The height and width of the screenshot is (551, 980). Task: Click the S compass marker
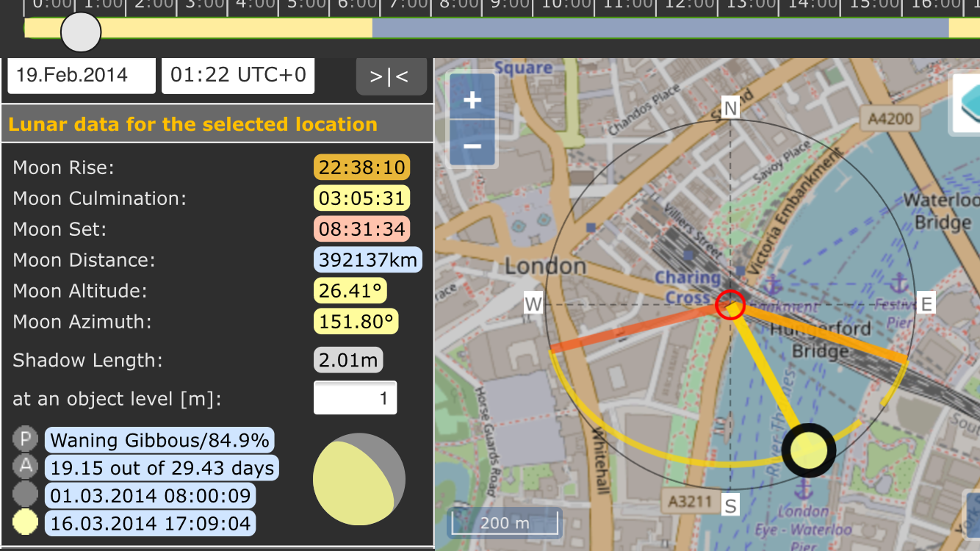point(730,505)
